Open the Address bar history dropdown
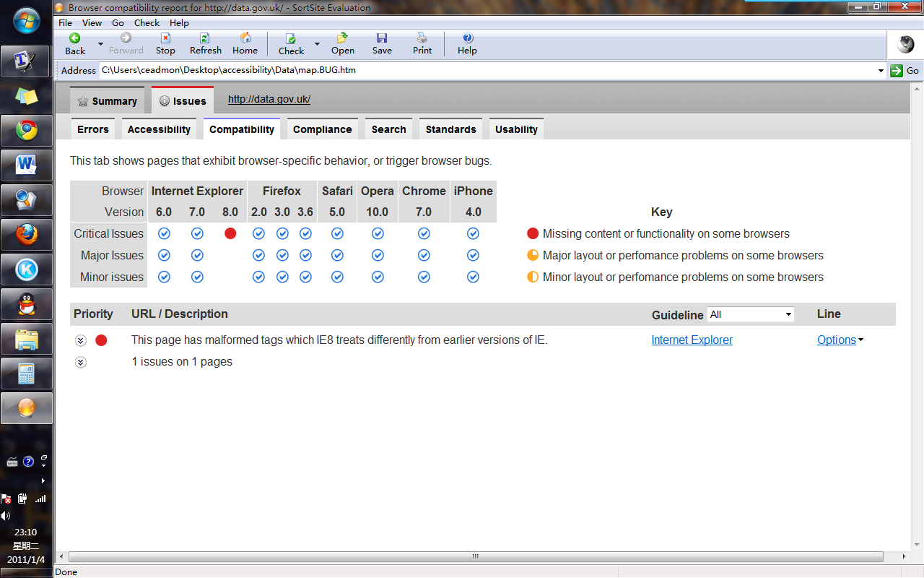924x578 pixels. click(x=881, y=71)
